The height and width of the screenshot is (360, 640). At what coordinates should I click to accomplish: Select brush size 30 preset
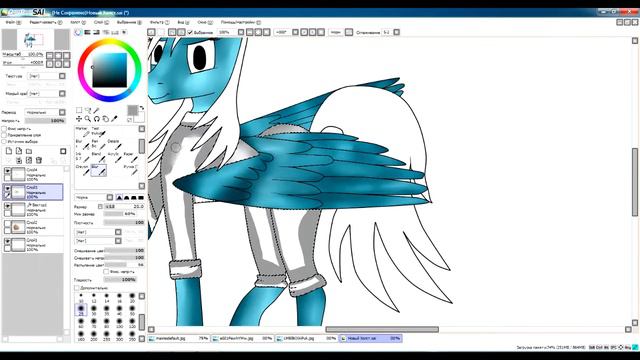tap(94, 311)
